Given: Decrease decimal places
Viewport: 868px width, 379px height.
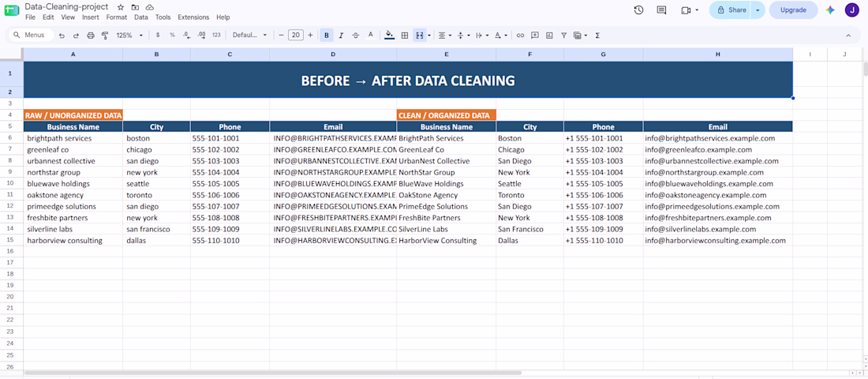Looking at the screenshot, I should [186, 35].
